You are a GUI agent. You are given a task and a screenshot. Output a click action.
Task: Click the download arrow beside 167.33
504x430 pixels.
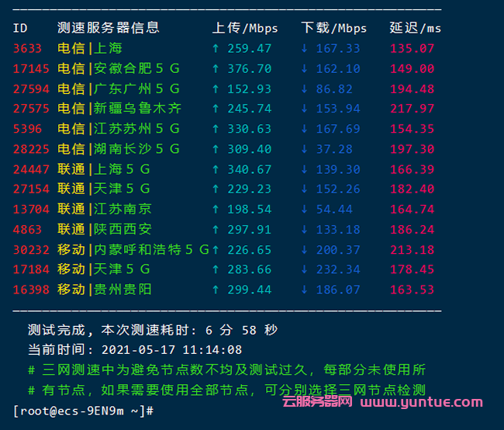pyautogui.click(x=305, y=48)
